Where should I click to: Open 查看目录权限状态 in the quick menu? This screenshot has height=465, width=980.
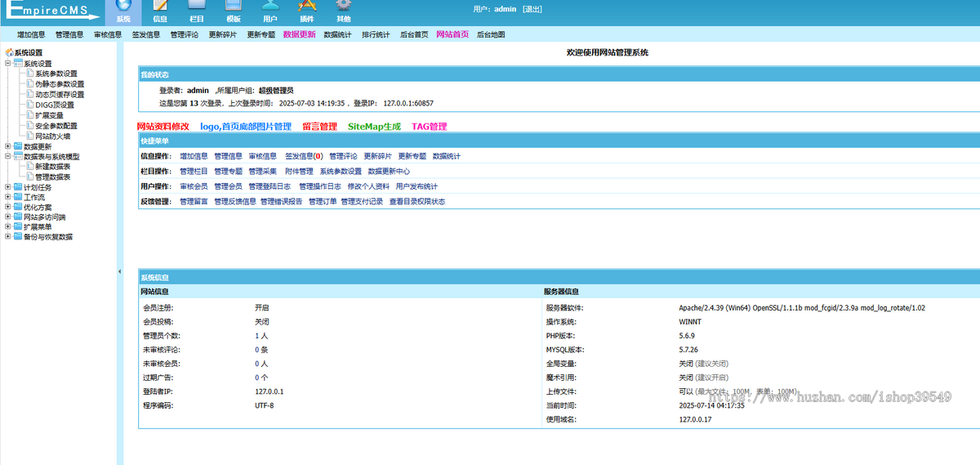[x=417, y=201]
